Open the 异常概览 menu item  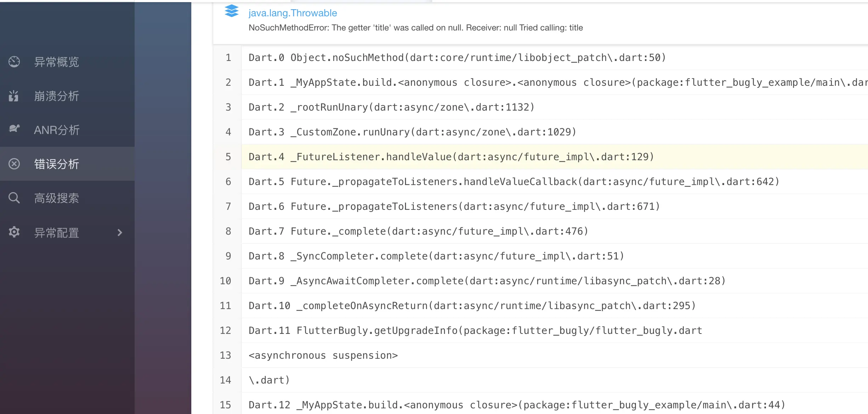click(x=57, y=62)
